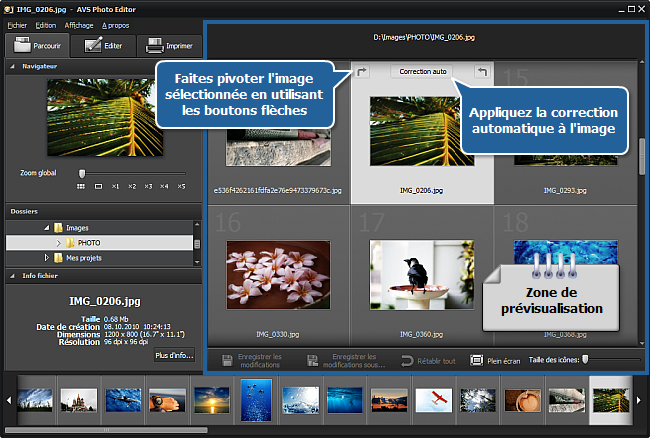Select the IMG_0360.jpg bird thumbnail
This screenshot has height=439, width=650.
click(422, 275)
